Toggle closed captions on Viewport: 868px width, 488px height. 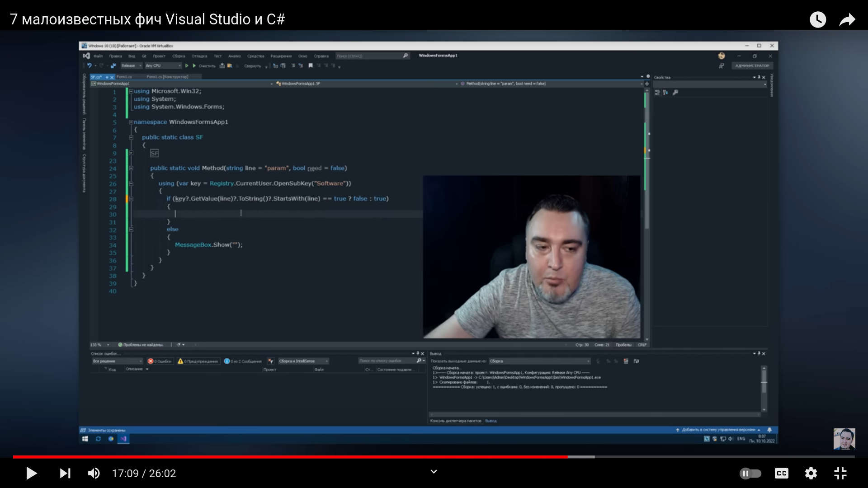[x=781, y=473]
